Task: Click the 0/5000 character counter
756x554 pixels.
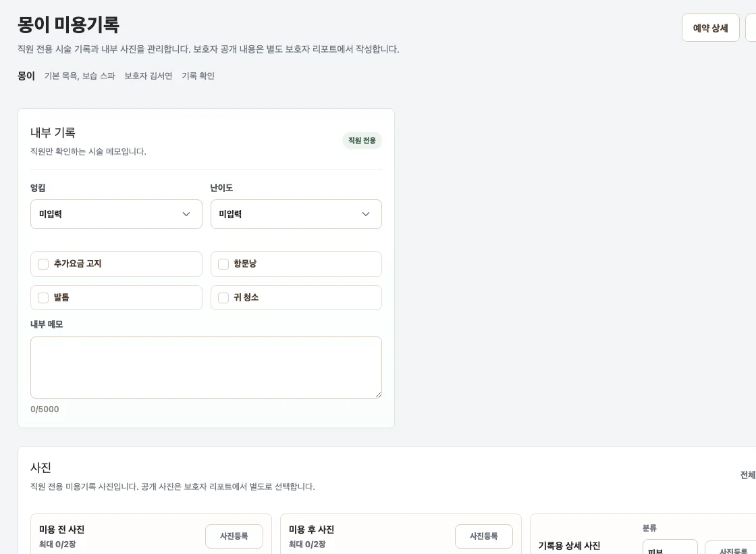Action: pyautogui.click(x=45, y=409)
